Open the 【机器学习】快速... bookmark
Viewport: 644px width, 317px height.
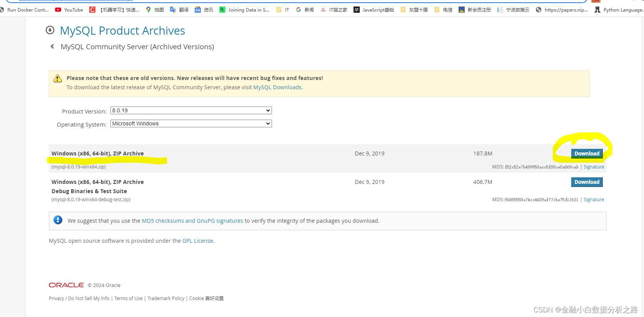pyautogui.click(x=114, y=10)
